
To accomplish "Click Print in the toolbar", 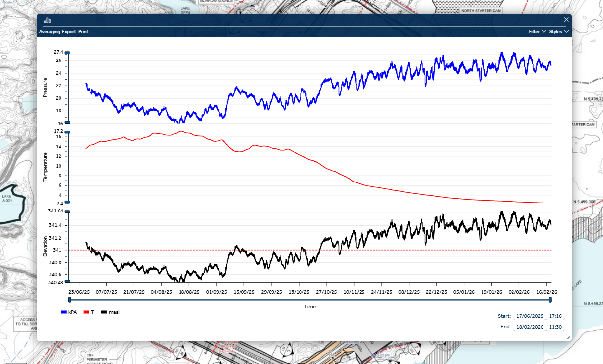I will [x=82, y=31].
